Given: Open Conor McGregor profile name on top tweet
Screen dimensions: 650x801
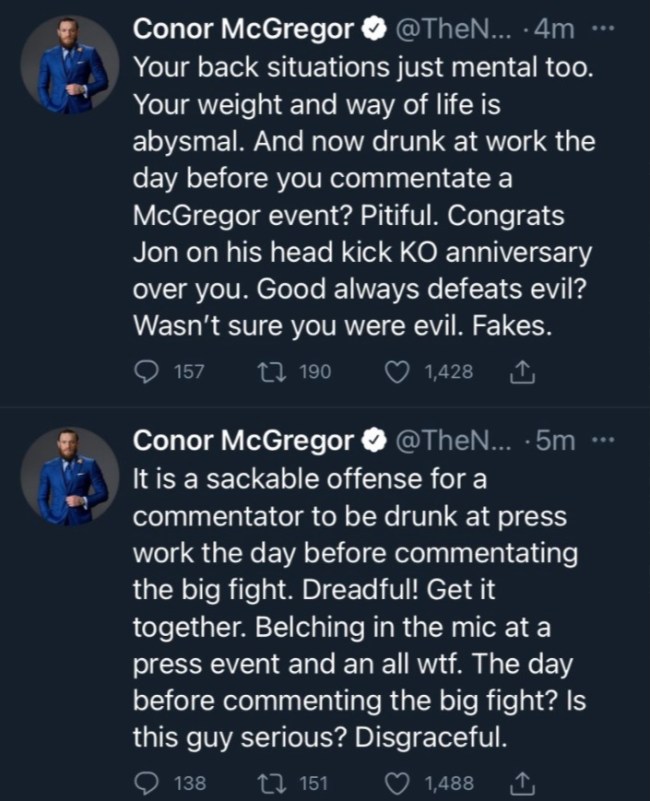Looking at the screenshot, I should click(x=243, y=30).
